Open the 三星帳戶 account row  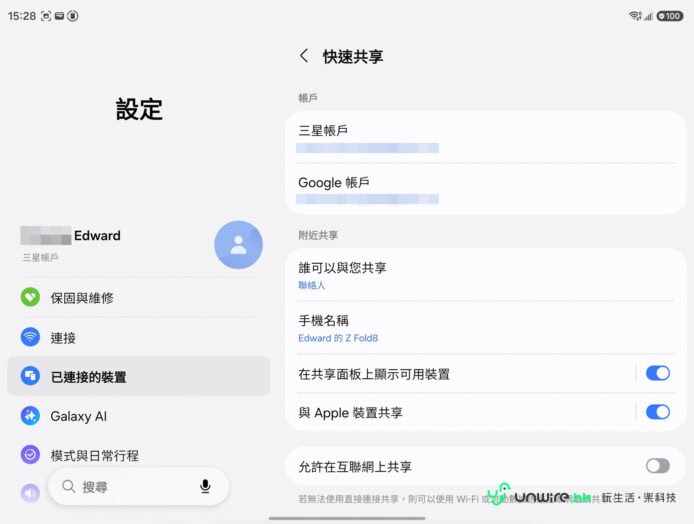click(486, 137)
